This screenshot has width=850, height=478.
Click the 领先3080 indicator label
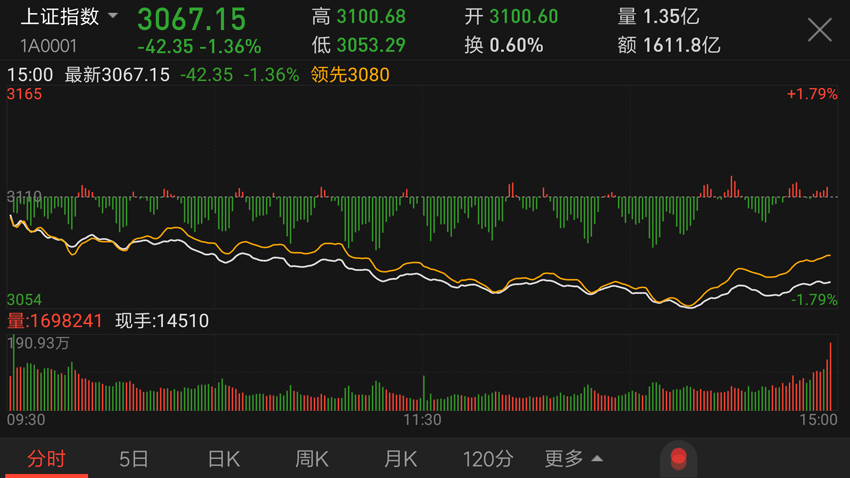coord(350,75)
